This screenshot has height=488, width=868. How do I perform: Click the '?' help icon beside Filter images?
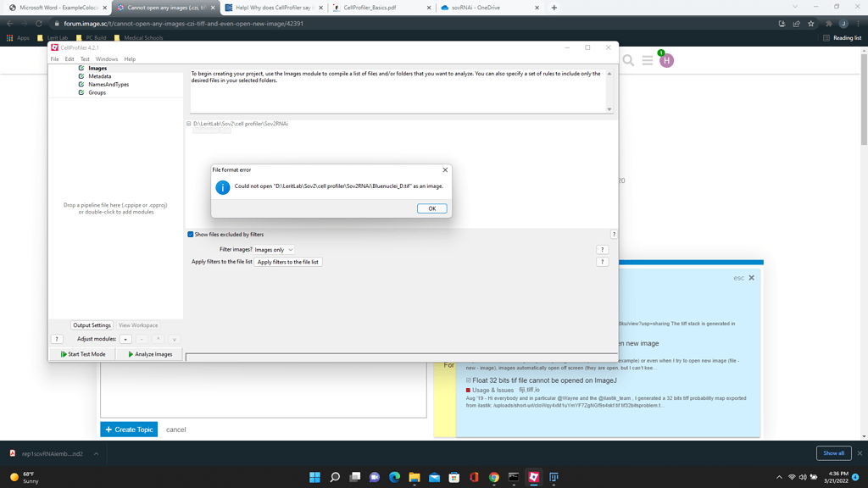(602, 249)
